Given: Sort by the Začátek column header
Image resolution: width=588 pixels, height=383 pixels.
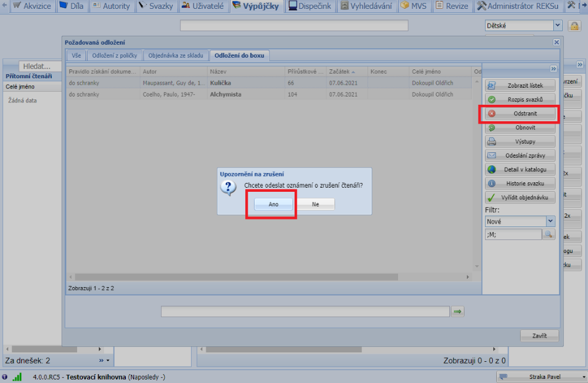Looking at the screenshot, I should click(x=344, y=71).
